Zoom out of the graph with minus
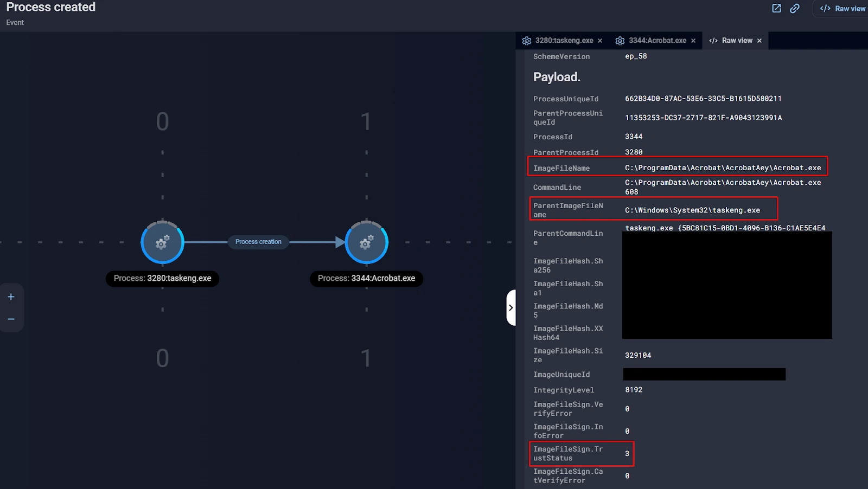The image size is (868, 489). coord(11,319)
